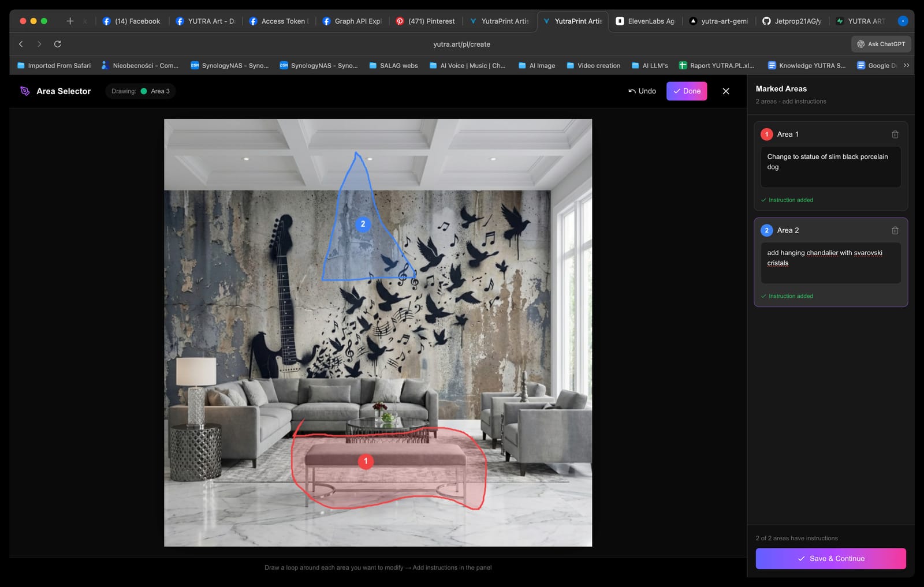Image resolution: width=924 pixels, height=587 pixels.
Task: Edit the Area 1 instruction text field
Action: click(x=830, y=167)
